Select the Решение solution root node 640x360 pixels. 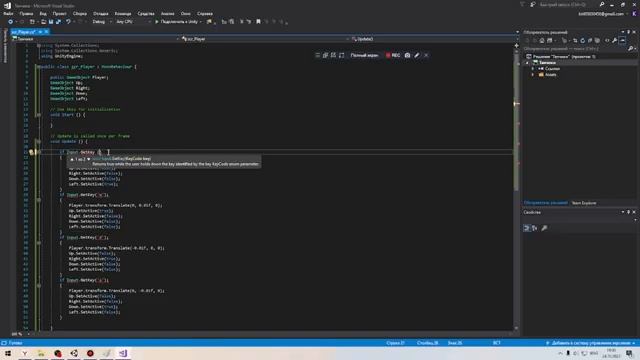point(562,57)
